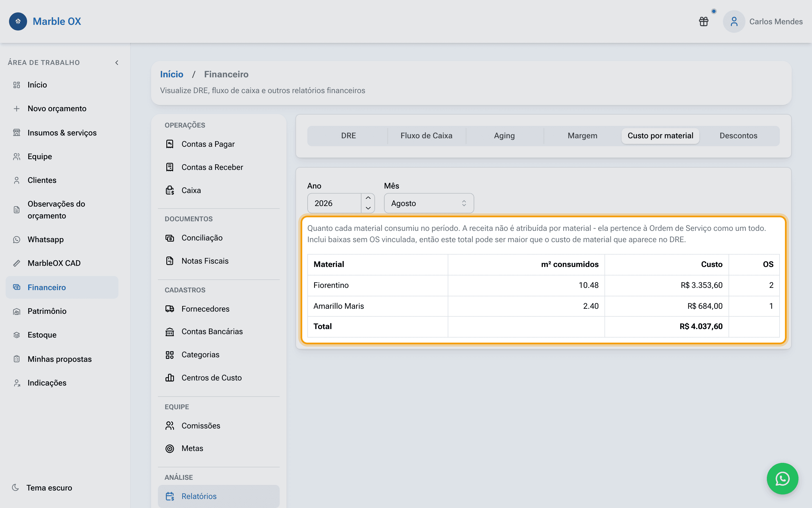The image size is (812, 508).
Task: Click the Equipe people icon
Action: [16, 157]
